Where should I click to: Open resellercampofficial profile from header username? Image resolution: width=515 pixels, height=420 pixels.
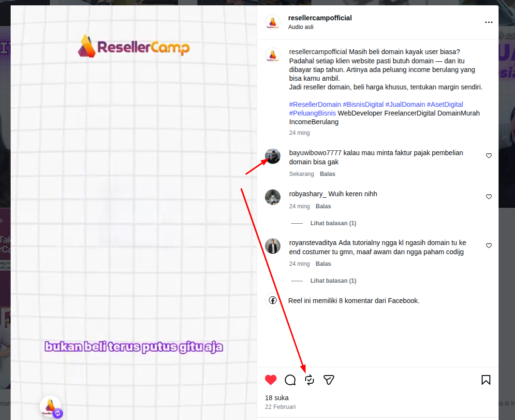pyautogui.click(x=320, y=18)
